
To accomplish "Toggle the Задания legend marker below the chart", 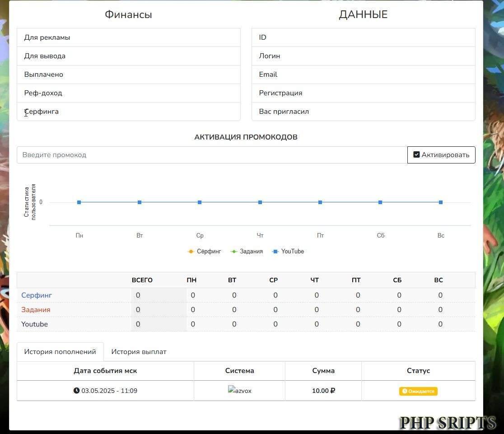I will [234, 251].
